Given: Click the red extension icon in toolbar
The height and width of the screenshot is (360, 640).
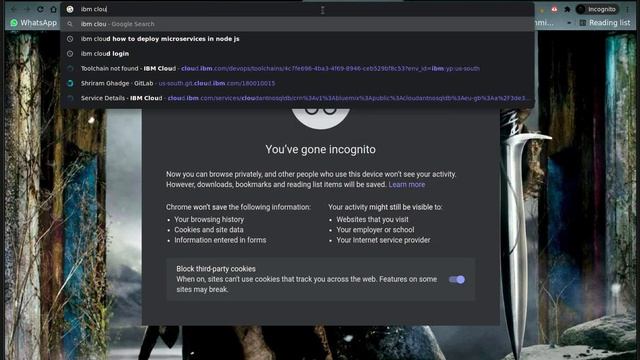Looking at the screenshot, I should tap(554, 9).
